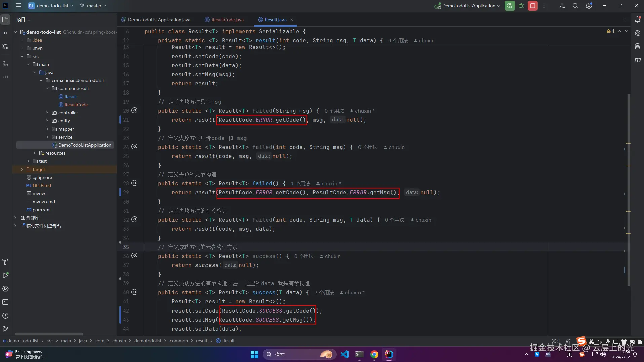Open Search Everywhere magnifier
The height and width of the screenshot is (362, 644).
point(575,6)
